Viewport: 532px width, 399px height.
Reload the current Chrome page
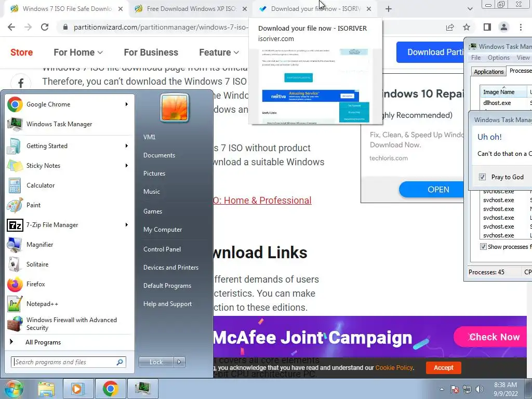point(45,27)
